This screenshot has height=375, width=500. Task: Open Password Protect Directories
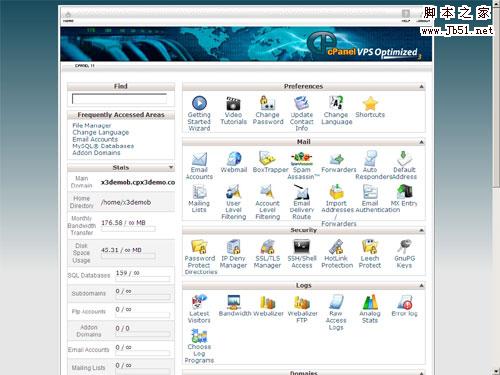(x=199, y=247)
